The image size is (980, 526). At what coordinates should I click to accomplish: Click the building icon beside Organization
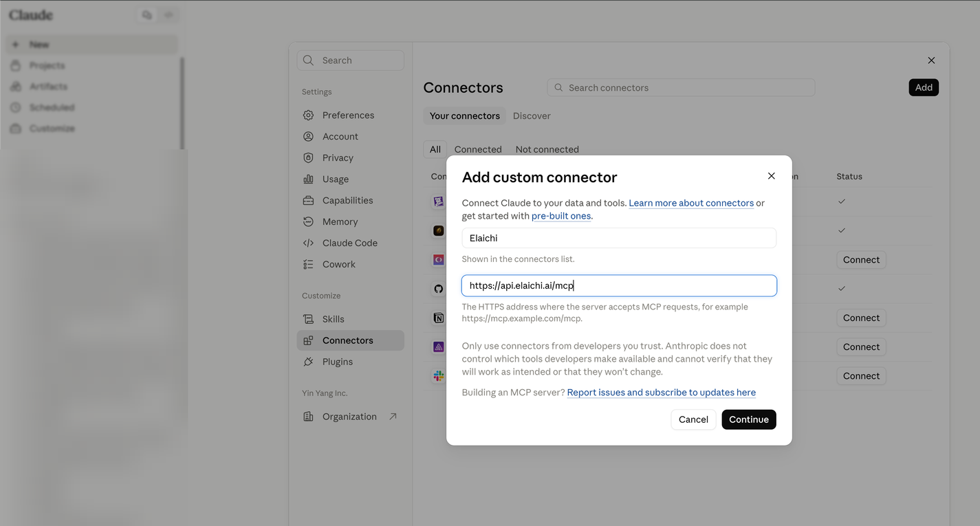(x=308, y=417)
